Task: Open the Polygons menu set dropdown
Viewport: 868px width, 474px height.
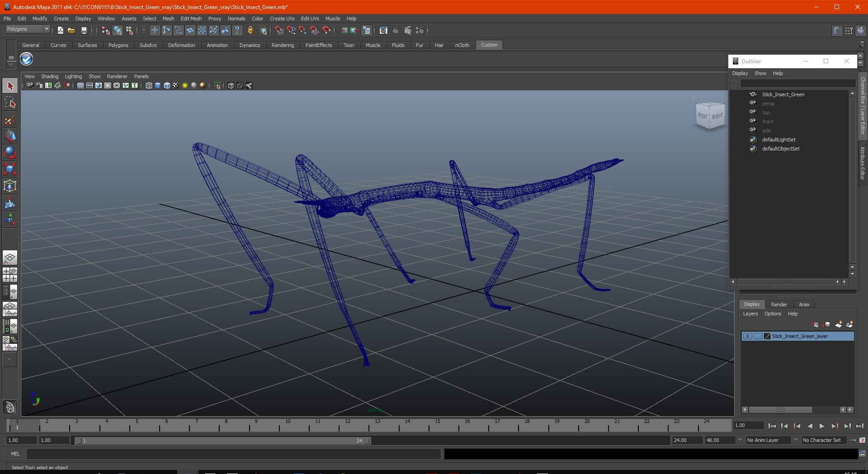Action: [28, 29]
